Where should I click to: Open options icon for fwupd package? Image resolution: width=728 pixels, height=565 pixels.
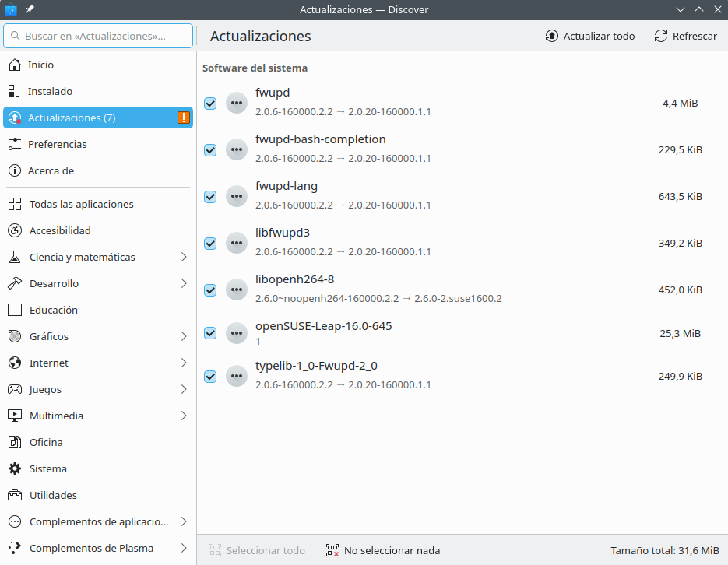[237, 103]
